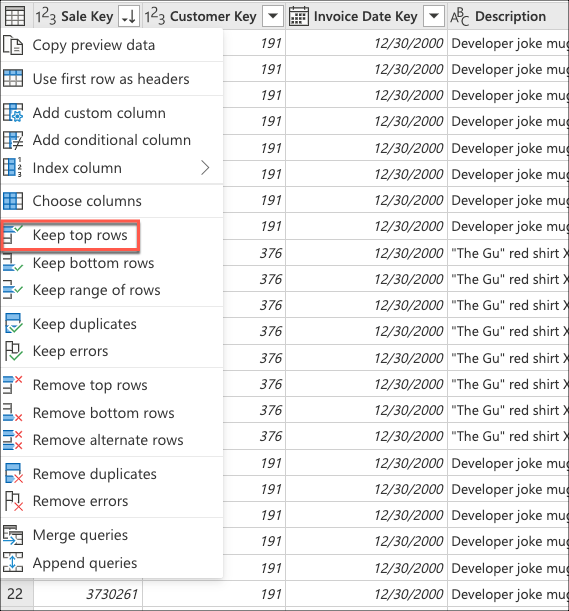This screenshot has height=611, width=569.
Task: Select Append queries
Action: click(112, 562)
